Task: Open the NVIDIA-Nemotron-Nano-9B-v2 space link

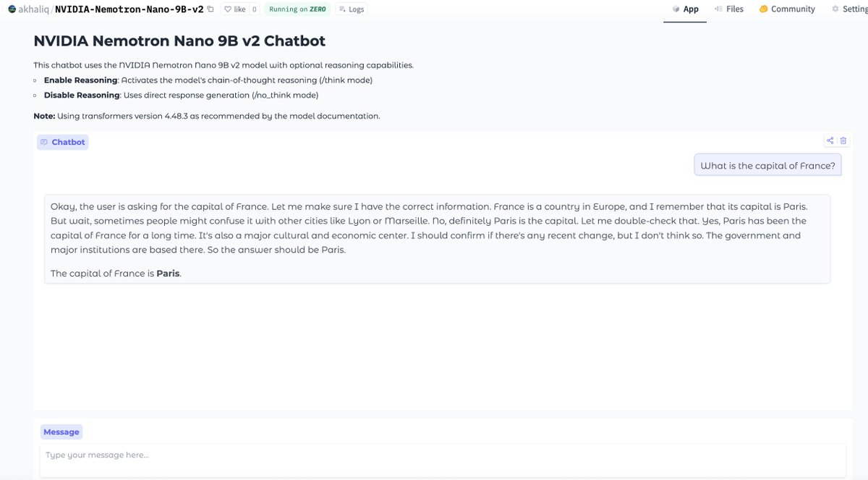Action: [x=129, y=9]
